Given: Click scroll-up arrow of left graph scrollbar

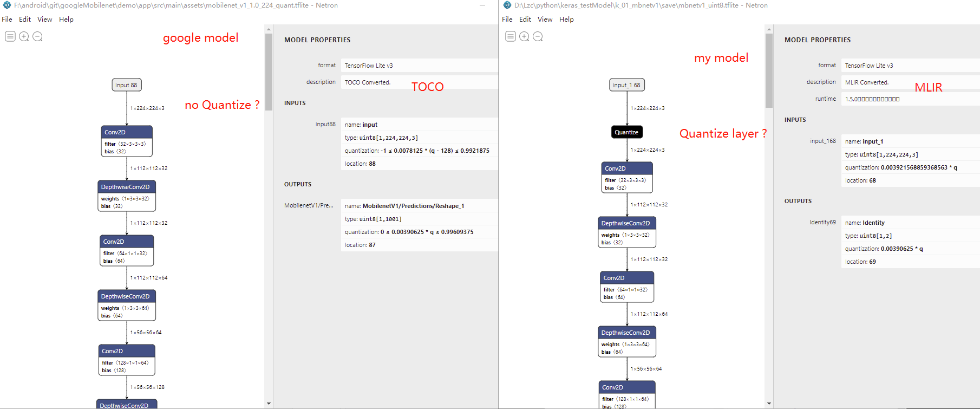Looking at the screenshot, I should (x=269, y=29).
